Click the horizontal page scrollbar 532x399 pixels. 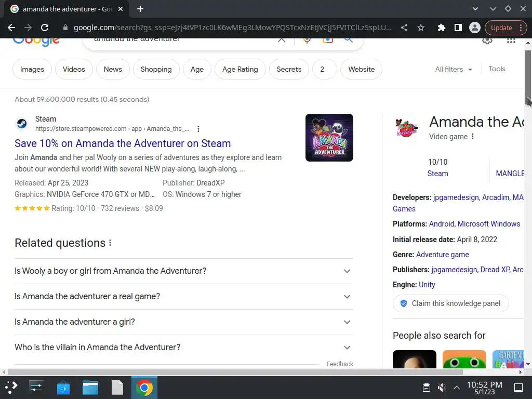tap(235, 372)
